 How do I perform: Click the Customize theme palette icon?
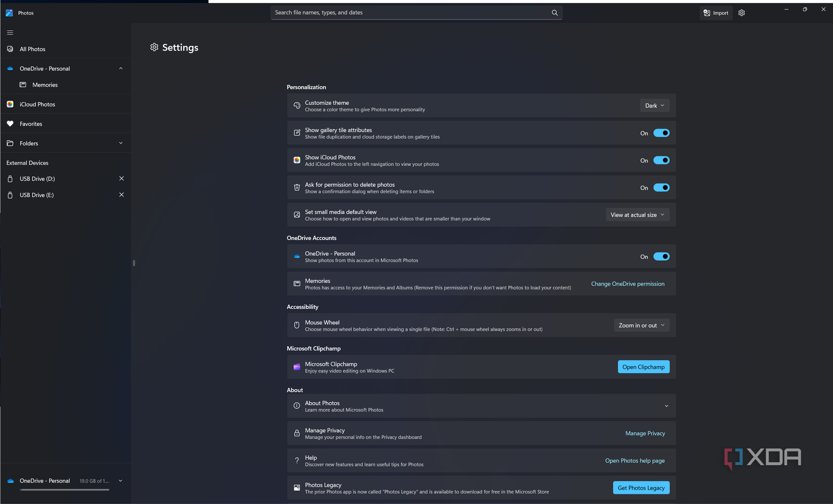[x=297, y=105]
